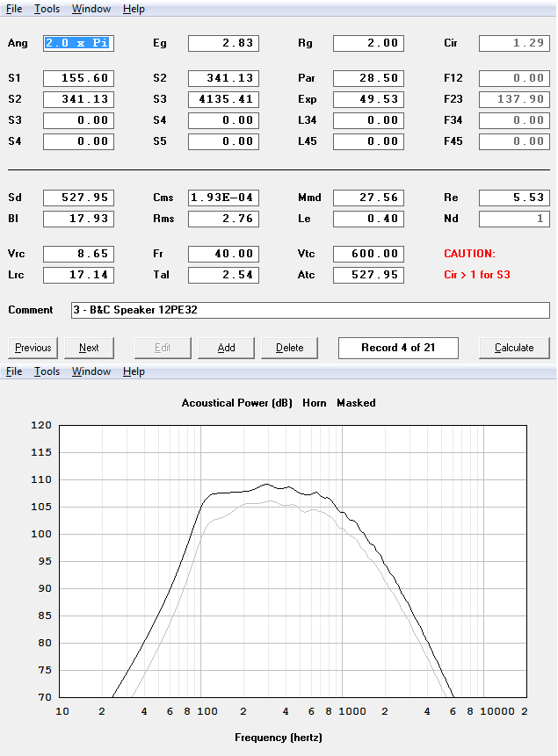The height and width of the screenshot is (756, 558).
Task: Click the Sd field showing 527.95
Action: (79, 198)
